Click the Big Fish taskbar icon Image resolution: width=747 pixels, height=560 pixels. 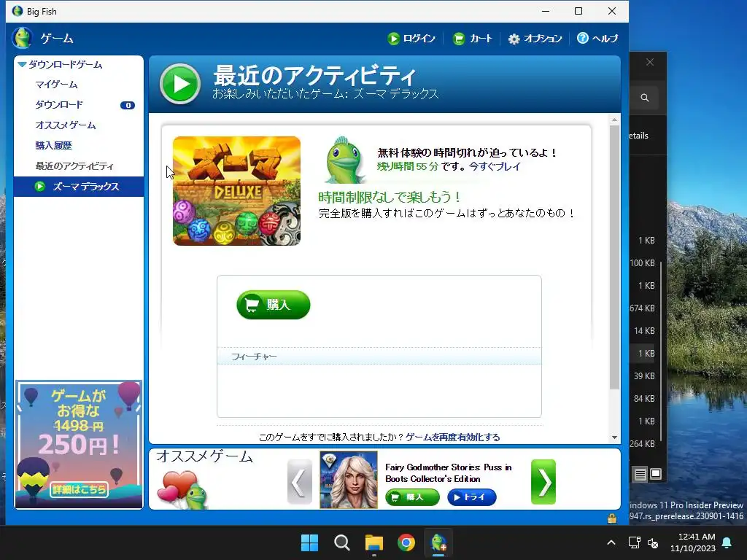pyautogui.click(x=438, y=542)
